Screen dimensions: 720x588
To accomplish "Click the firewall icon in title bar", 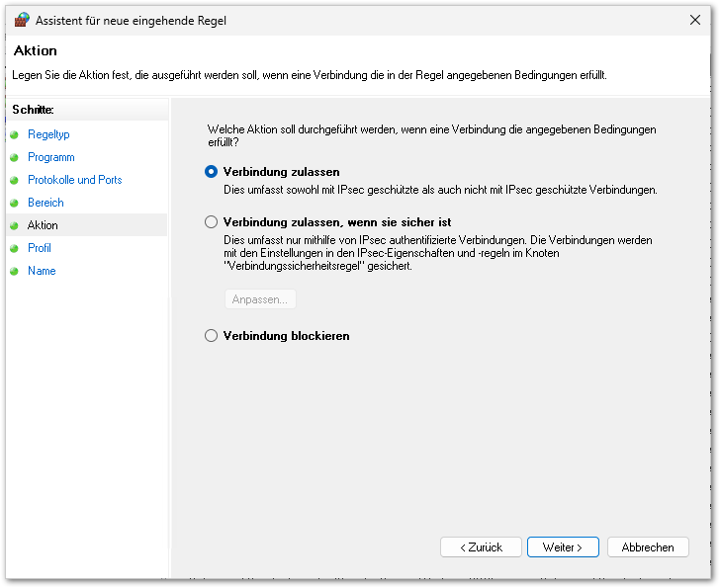I will (22, 20).
